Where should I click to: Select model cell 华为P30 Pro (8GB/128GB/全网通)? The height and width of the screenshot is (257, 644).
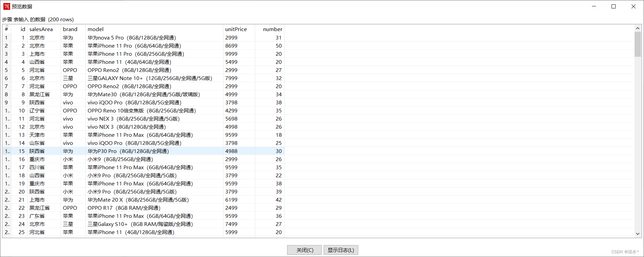point(128,151)
